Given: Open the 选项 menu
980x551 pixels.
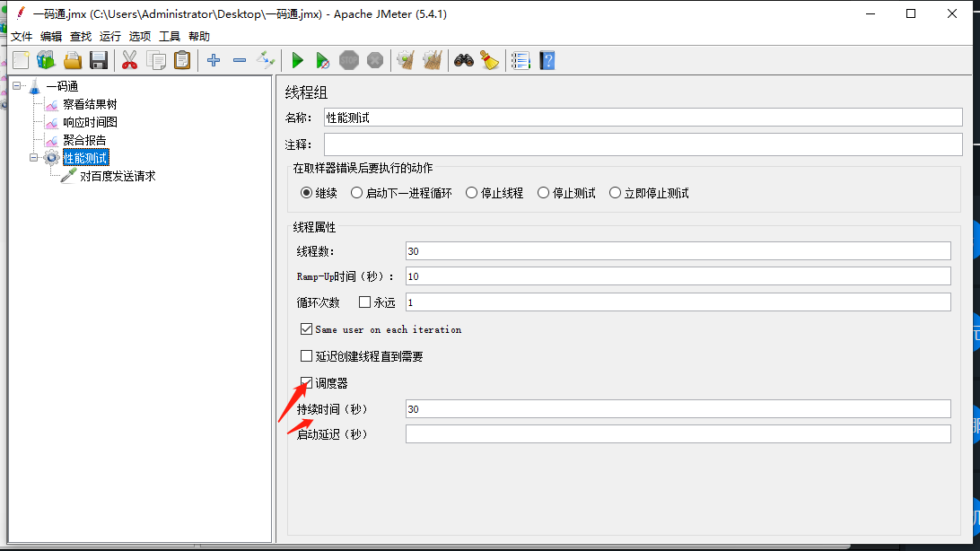Looking at the screenshot, I should pyautogui.click(x=140, y=37).
